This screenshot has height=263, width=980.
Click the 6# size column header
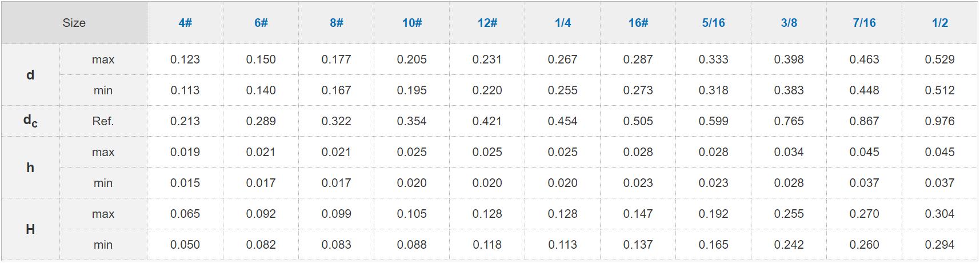tap(261, 23)
